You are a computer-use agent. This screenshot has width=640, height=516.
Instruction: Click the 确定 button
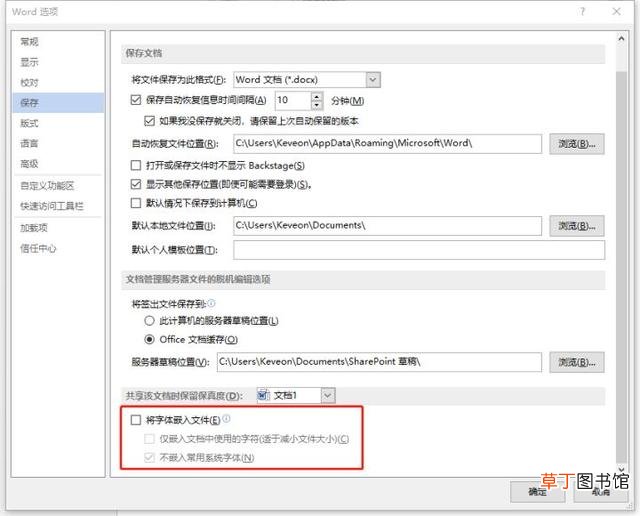pos(538,492)
